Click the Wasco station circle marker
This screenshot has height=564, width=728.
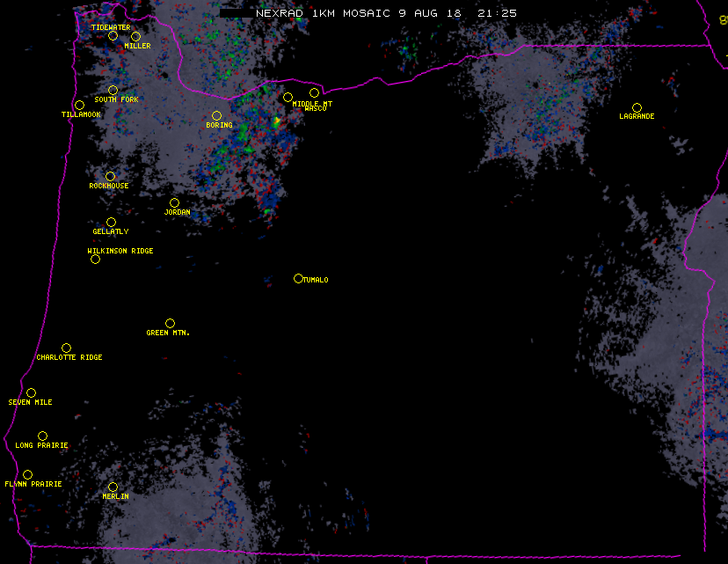314,93
